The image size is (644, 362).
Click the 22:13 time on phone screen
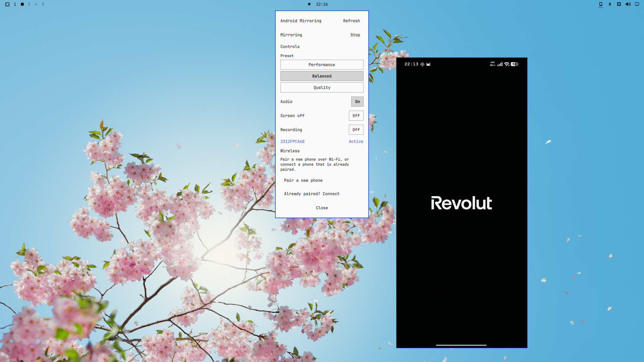coord(411,64)
